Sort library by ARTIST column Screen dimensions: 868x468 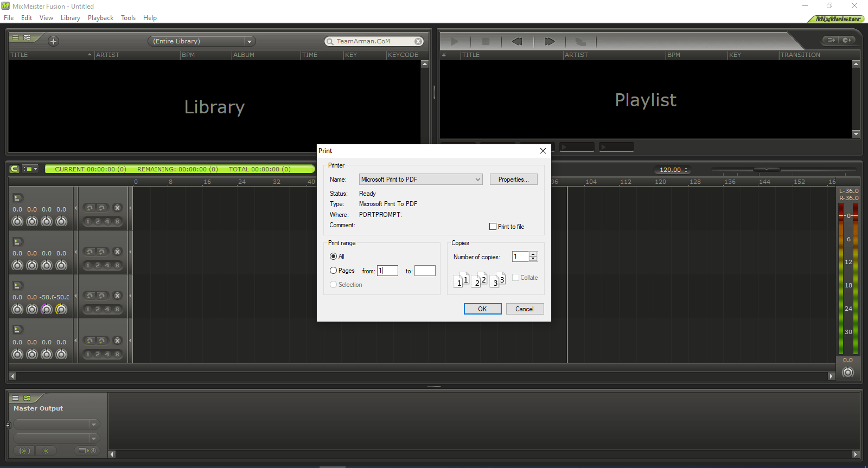(x=137, y=55)
